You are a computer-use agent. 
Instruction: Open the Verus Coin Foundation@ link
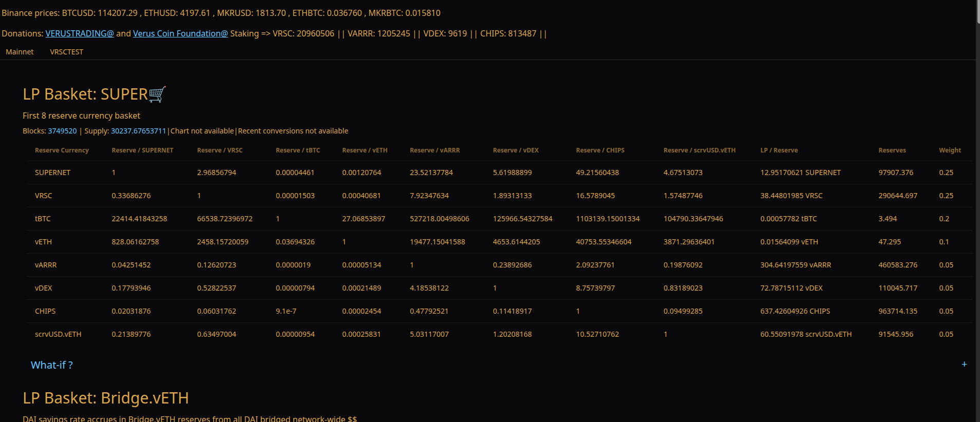(x=180, y=33)
